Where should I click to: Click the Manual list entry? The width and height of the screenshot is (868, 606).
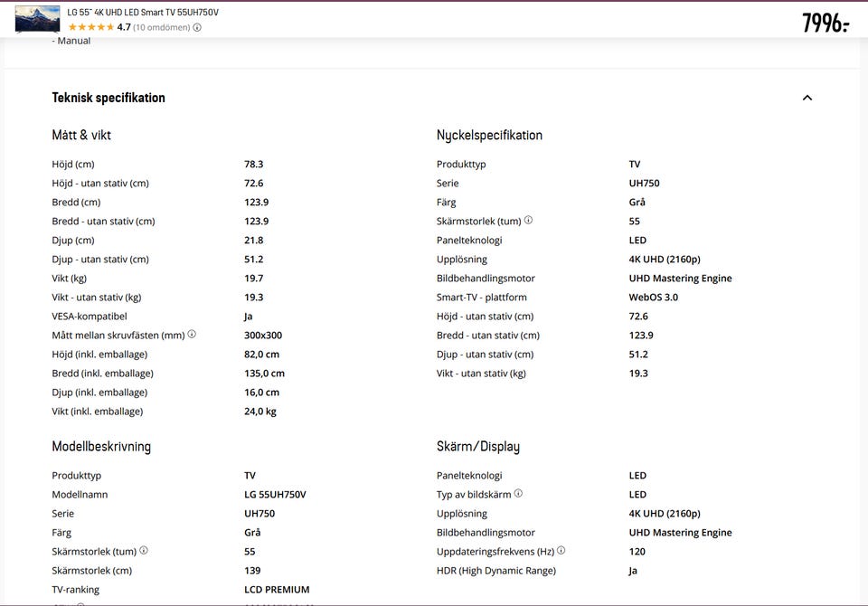tap(71, 41)
